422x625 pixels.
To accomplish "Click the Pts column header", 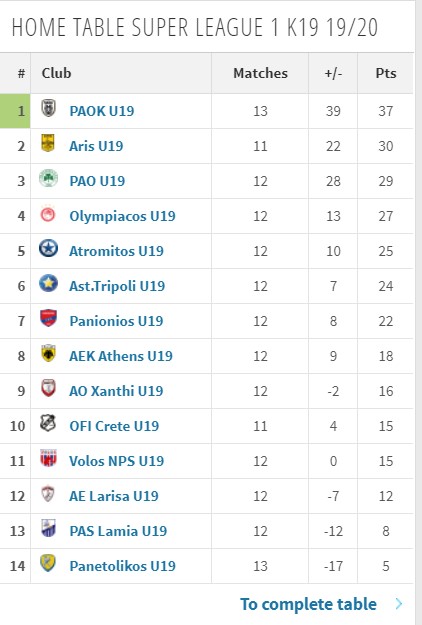I will pos(386,73).
